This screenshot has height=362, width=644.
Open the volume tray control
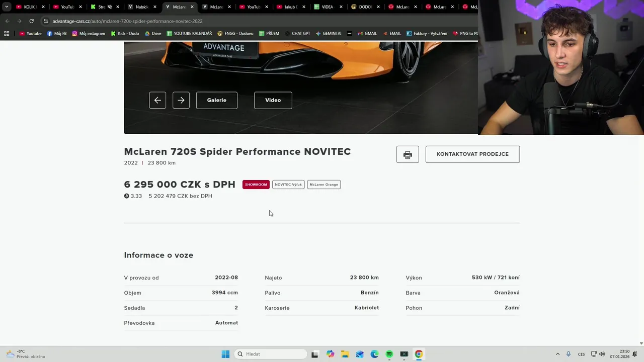[x=602, y=354]
